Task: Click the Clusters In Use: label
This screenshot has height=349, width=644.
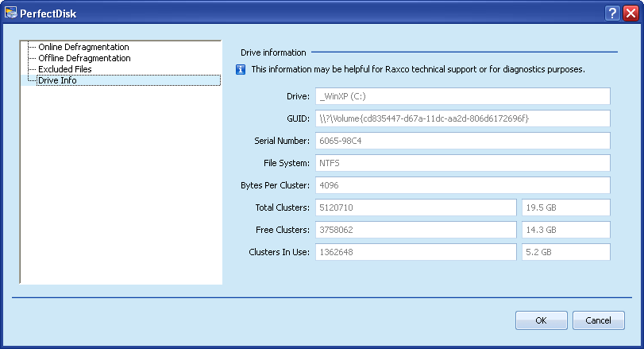Action: [x=279, y=252]
